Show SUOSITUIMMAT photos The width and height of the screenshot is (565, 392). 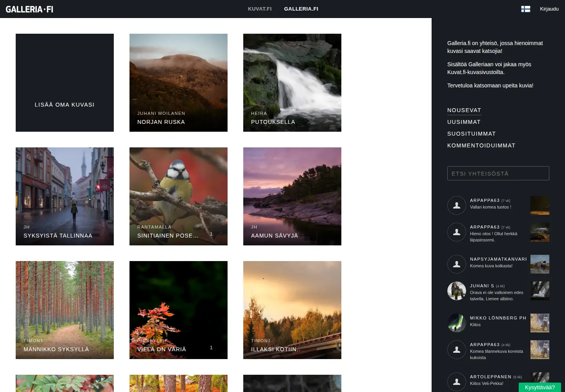click(472, 134)
